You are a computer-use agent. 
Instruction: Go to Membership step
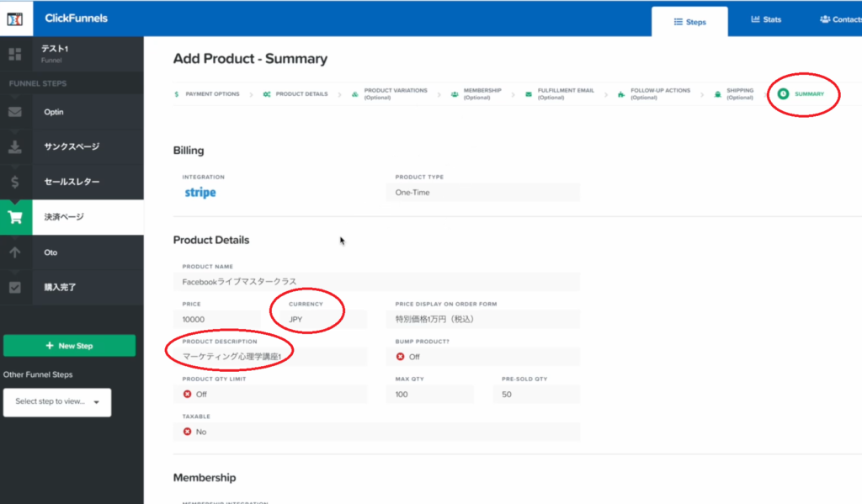tap(476, 94)
